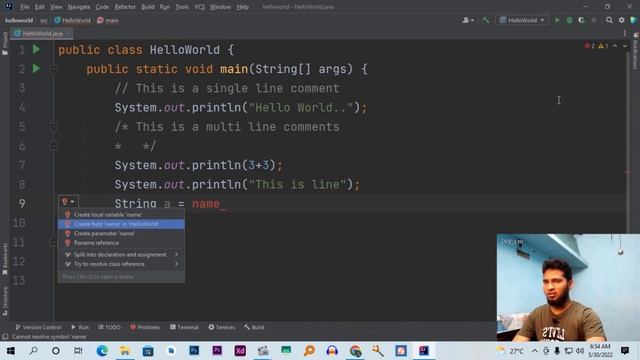Screen dimensions: 640x360
Task: Open the Navigate menu
Action: coord(79,7)
